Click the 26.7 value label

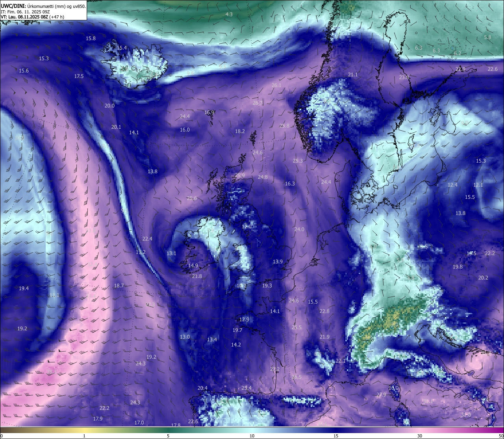257,103
